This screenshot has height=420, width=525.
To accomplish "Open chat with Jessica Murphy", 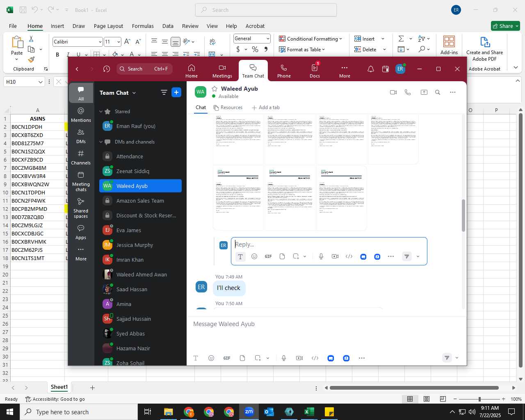I will click(x=140, y=245).
